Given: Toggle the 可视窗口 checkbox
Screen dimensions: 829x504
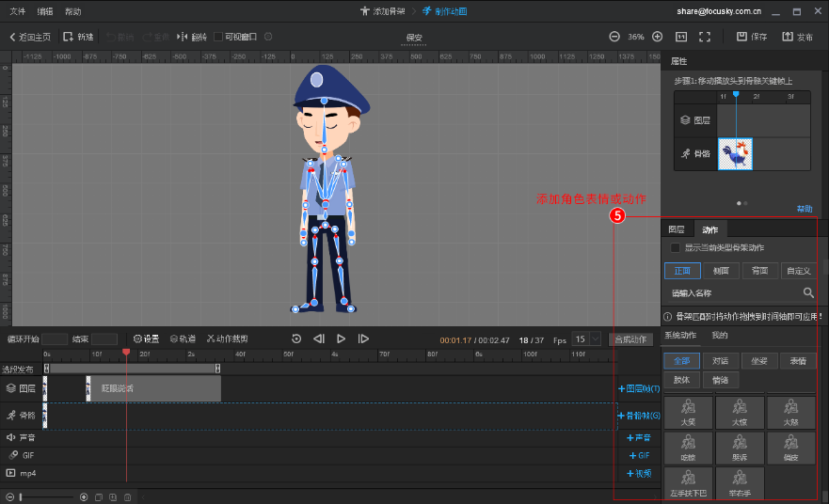Looking at the screenshot, I should pyautogui.click(x=219, y=37).
